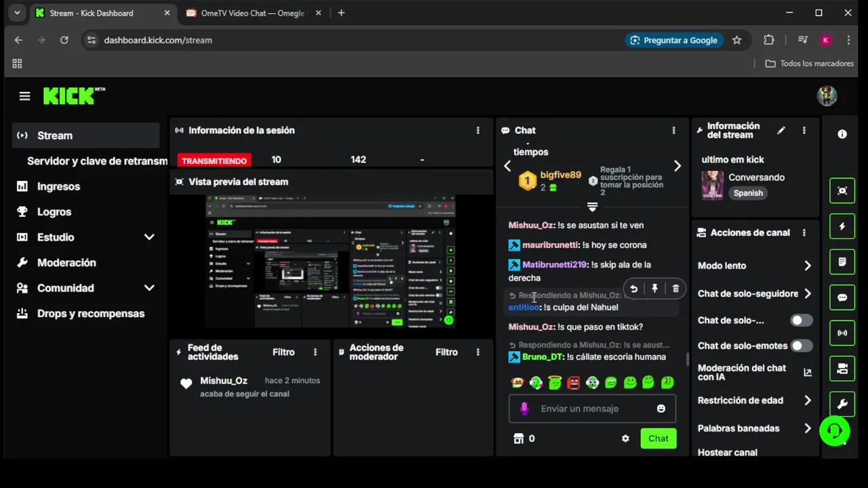
Task: Click the purple microphone icon in chat input
Action: [524, 409]
